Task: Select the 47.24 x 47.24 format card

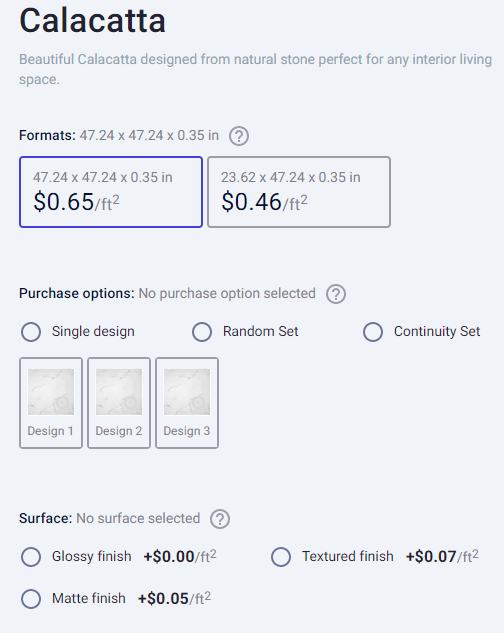Action: pos(111,192)
